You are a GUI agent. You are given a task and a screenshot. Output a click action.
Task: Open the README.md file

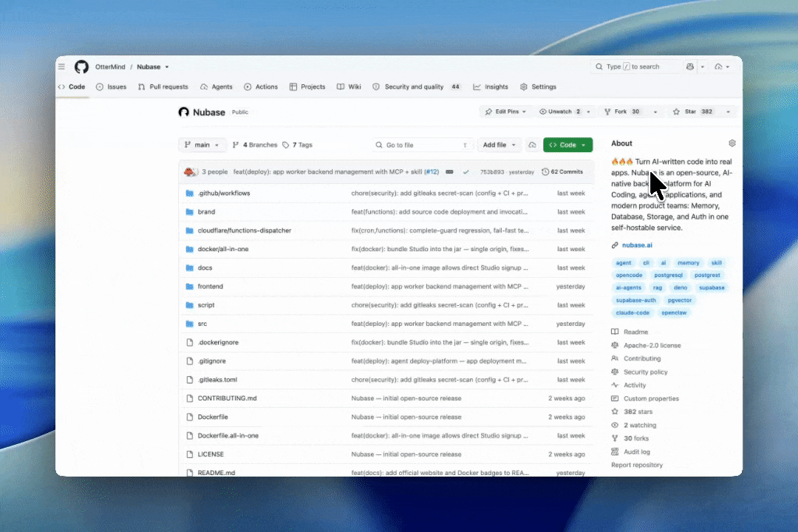(x=216, y=473)
